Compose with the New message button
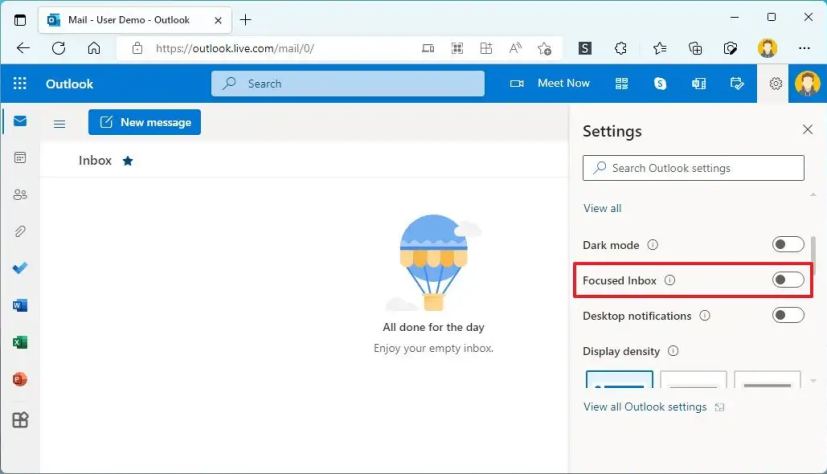The width and height of the screenshot is (827, 474). pos(145,122)
